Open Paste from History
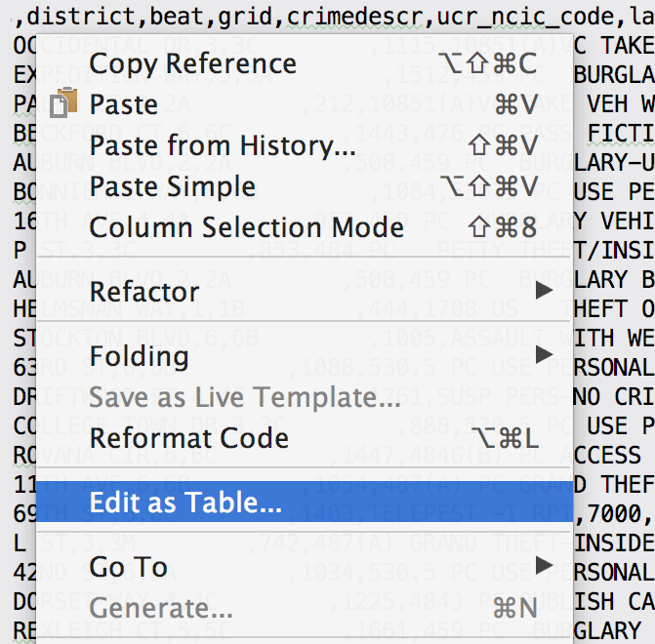This screenshot has width=655, height=644. (223, 145)
